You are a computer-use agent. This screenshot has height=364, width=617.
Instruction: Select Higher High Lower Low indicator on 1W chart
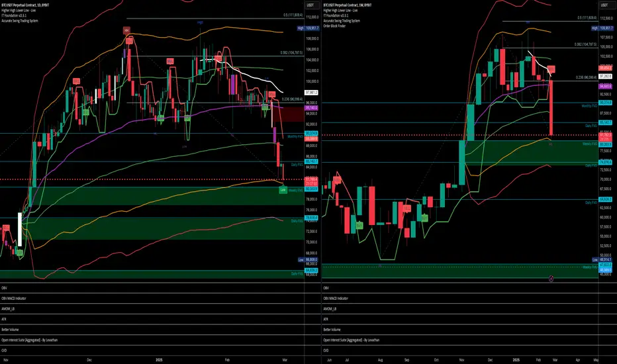(340, 11)
